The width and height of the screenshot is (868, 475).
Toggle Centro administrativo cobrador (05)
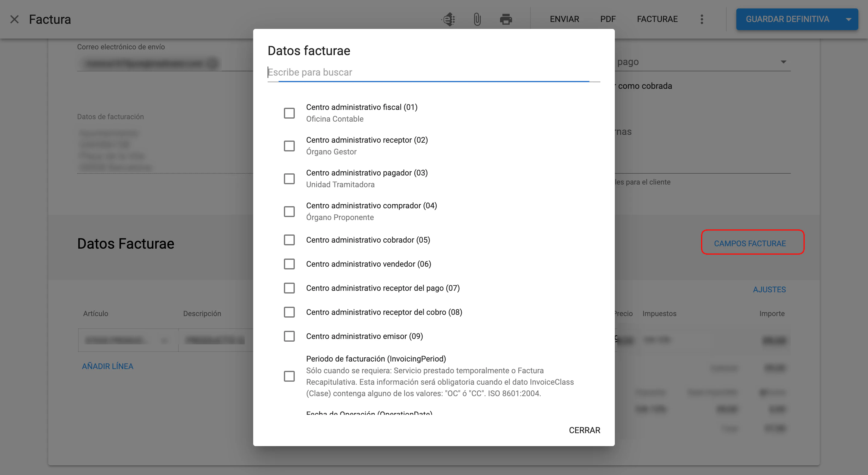[289, 240]
